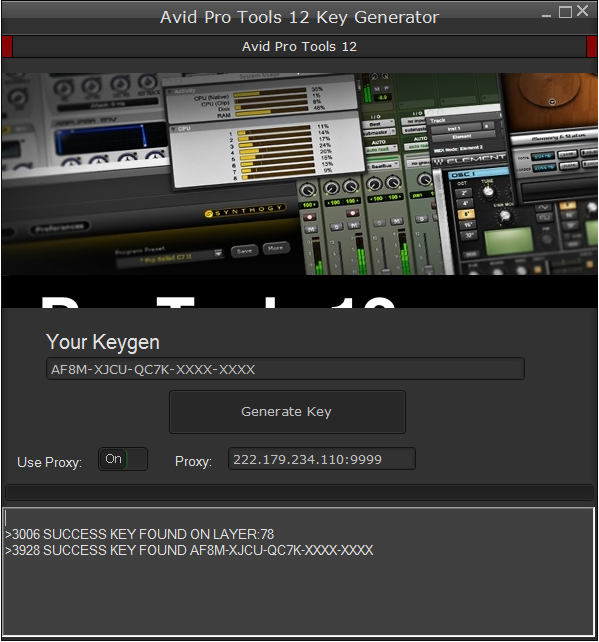The width and height of the screenshot is (599, 642).
Task: Click the Proxy address input field
Action: pyautogui.click(x=322, y=459)
